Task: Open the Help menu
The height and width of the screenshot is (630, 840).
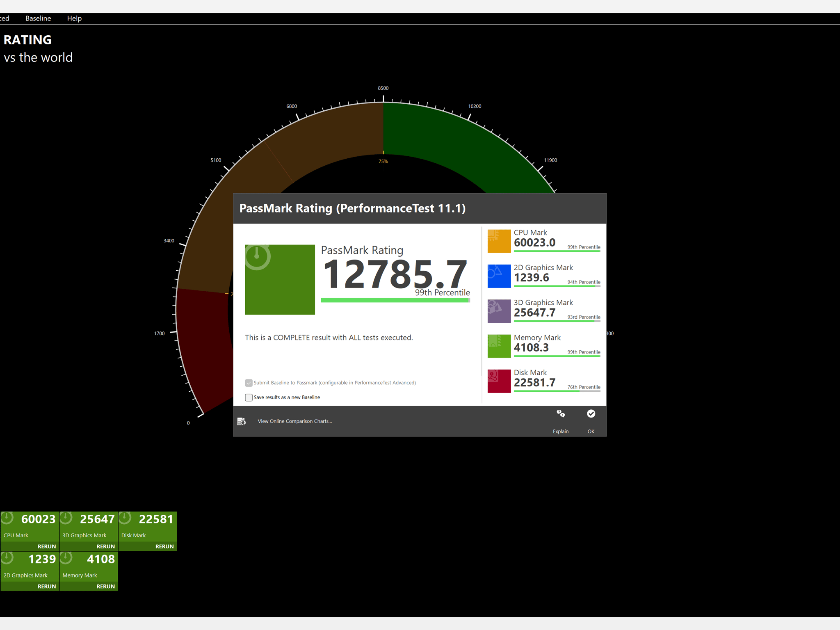Action: click(74, 18)
